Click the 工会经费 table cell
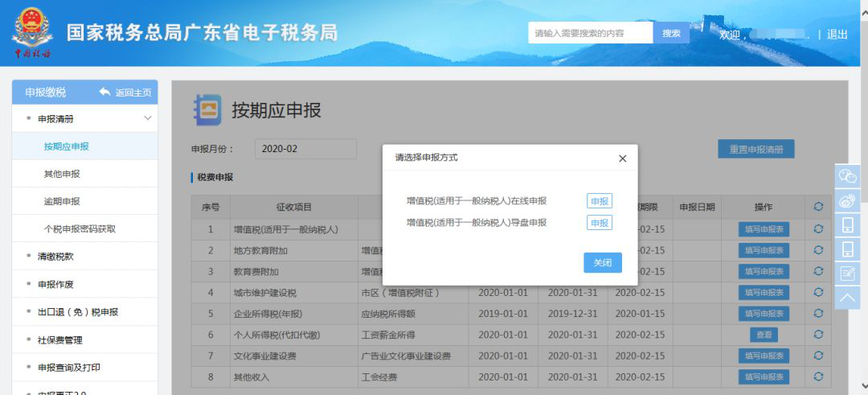Image resolution: width=868 pixels, height=395 pixels. click(x=413, y=377)
